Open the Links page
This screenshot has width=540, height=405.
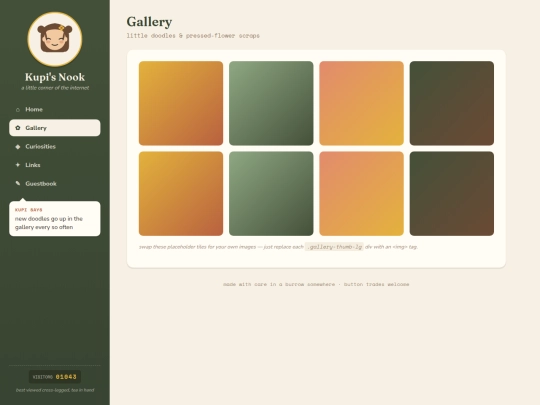pos(55,165)
